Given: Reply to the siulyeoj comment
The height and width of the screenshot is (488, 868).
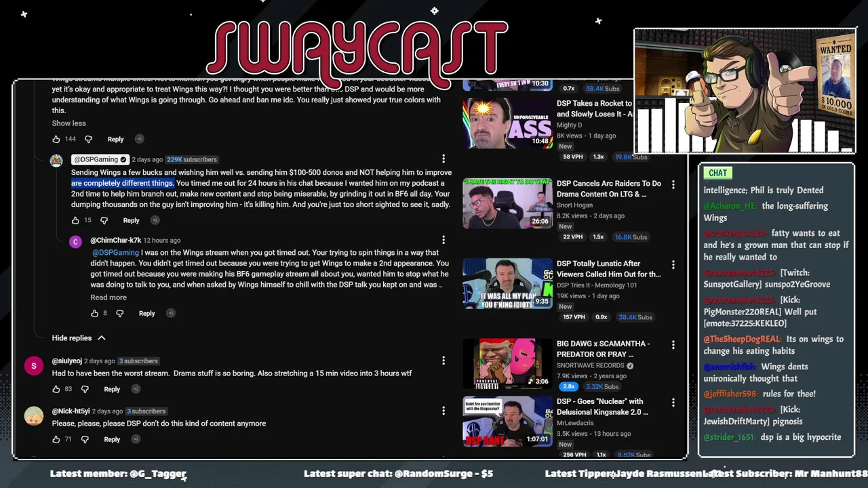Looking at the screenshot, I should coord(112,389).
